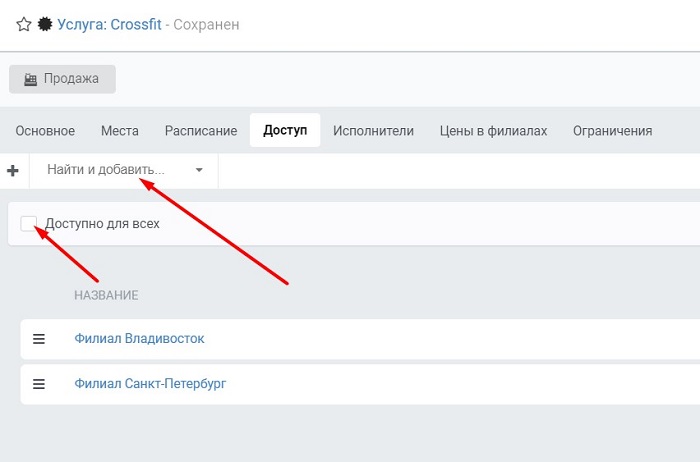
Task: Expand the Найти и добавить dropdown arrow
Action: [x=199, y=170]
